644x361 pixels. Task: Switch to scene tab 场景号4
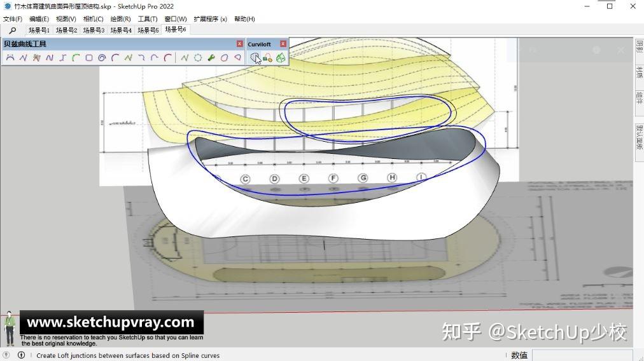(121, 30)
